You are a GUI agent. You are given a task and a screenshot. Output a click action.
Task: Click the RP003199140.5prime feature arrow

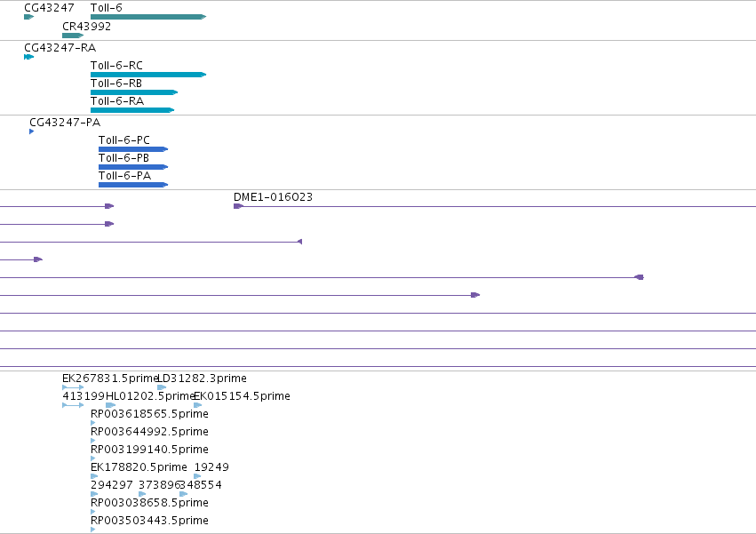tap(93, 458)
